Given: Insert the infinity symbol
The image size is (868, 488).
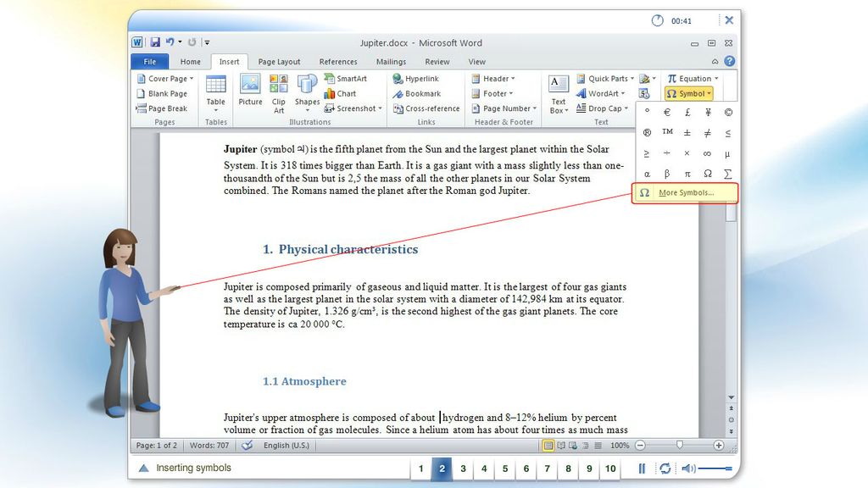Looking at the screenshot, I should point(708,153).
